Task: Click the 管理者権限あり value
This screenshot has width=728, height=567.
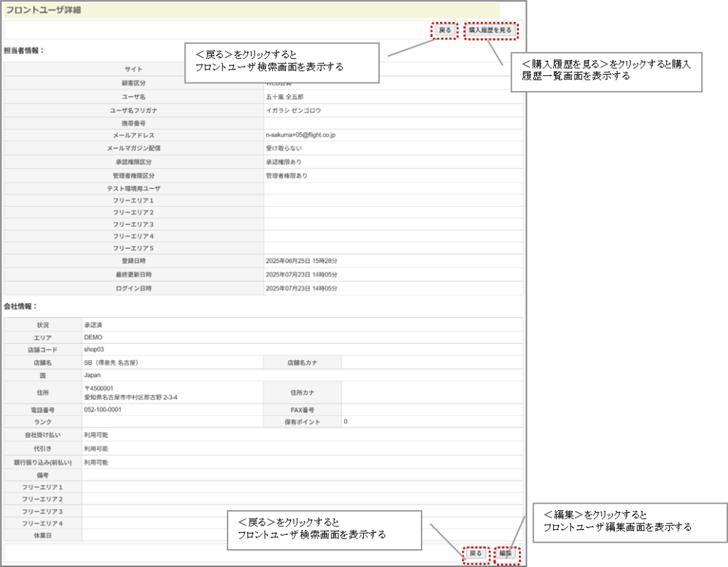Action: (287, 175)
